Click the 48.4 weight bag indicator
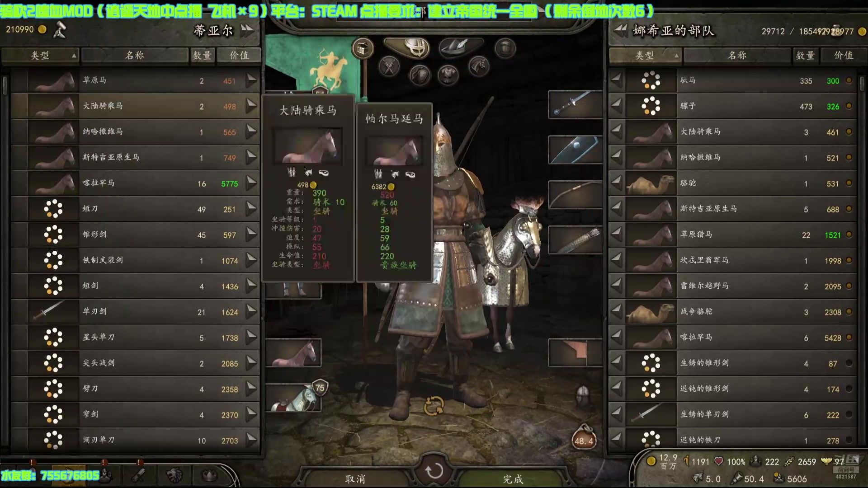Viewport: 868px width, 488px height. pyautogui.click(x=584, y=437)
